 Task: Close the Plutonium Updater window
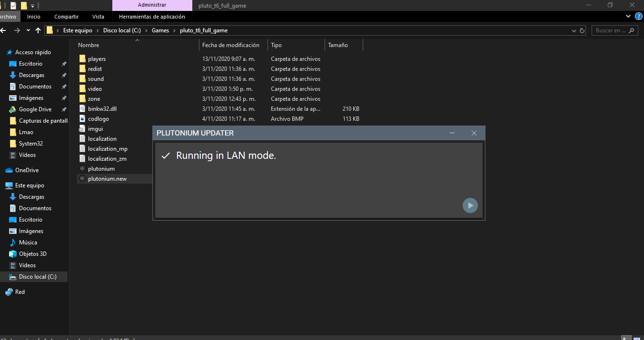(474, 133)
